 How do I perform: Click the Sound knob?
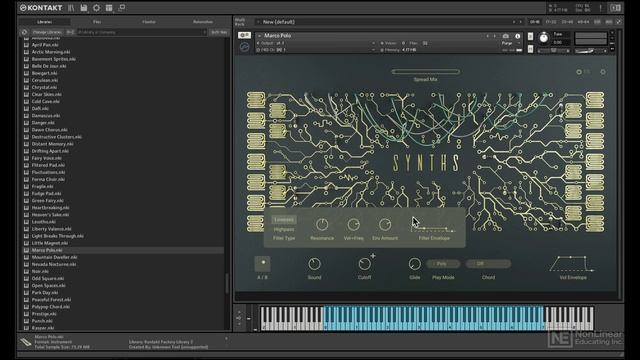click(314, 264)
